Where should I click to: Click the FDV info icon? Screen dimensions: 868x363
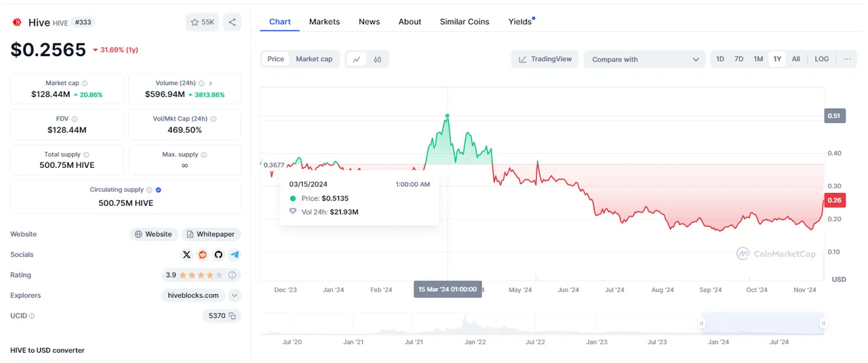[x=74, y=119]
